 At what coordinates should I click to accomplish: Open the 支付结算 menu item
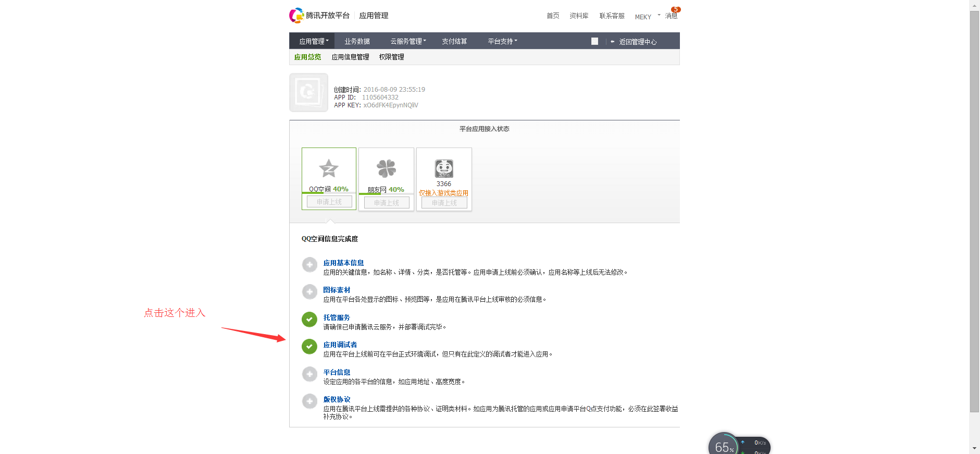(x=454, y=41)
